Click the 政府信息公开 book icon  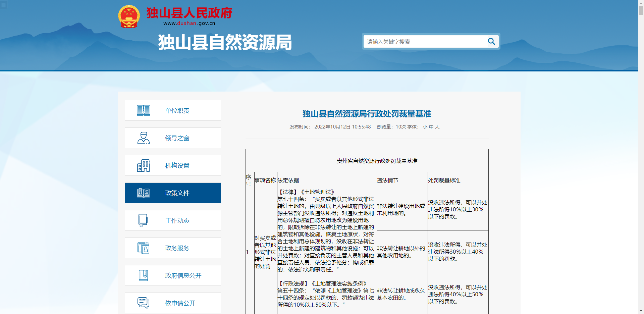pyautogui.click(x=144, y=275)
